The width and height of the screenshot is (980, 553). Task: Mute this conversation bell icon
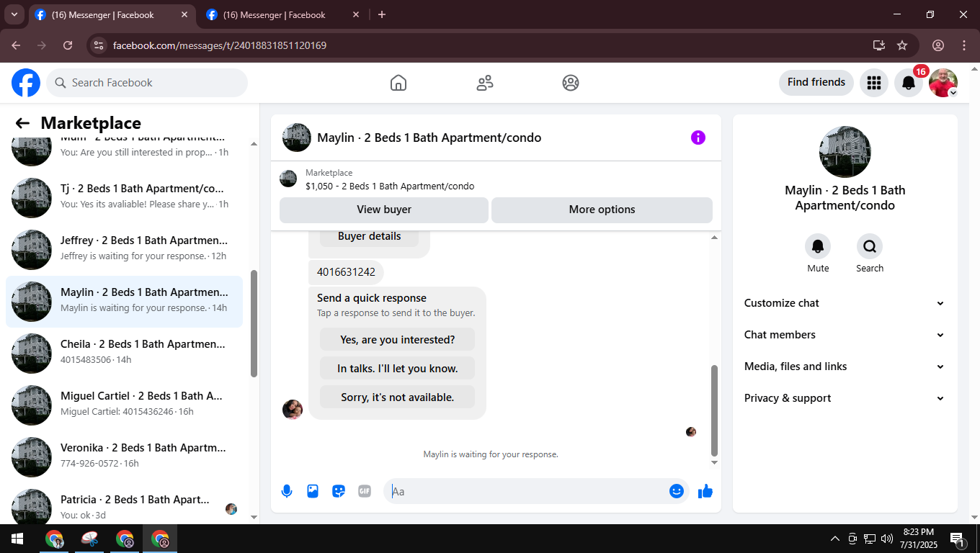coord(818,247)
